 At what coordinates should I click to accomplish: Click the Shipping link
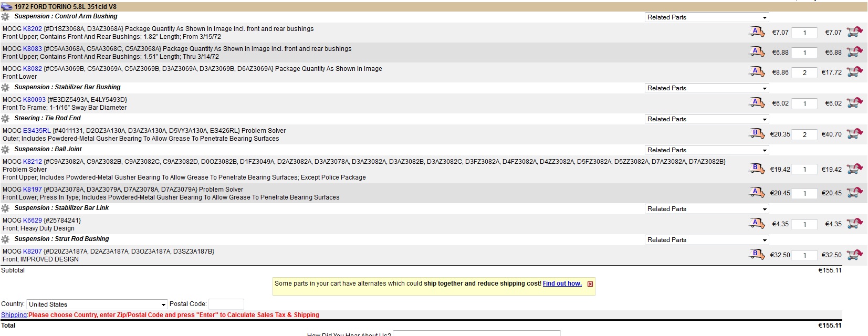pyautogui.click(x=14, y=315)
